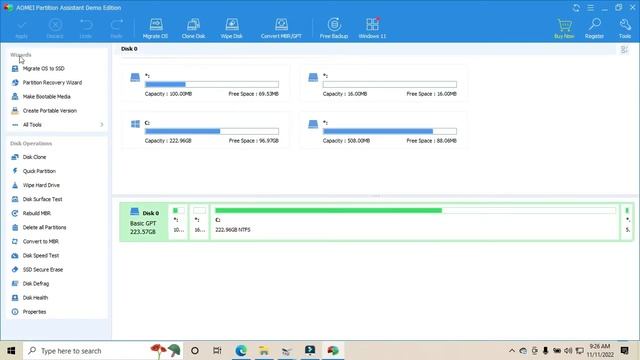Toggle the disk list view icon

pyautogui.click(x=624, y=49)
